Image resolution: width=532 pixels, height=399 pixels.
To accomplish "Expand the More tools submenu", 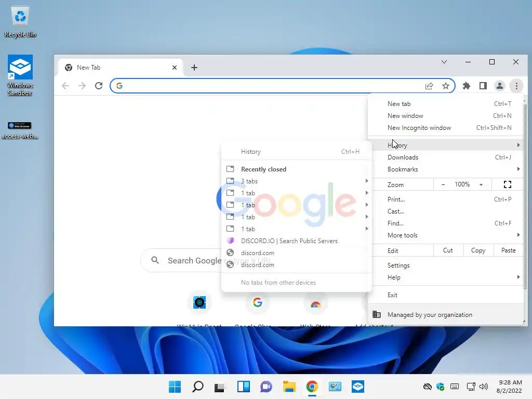I will (x=446, y=235).
